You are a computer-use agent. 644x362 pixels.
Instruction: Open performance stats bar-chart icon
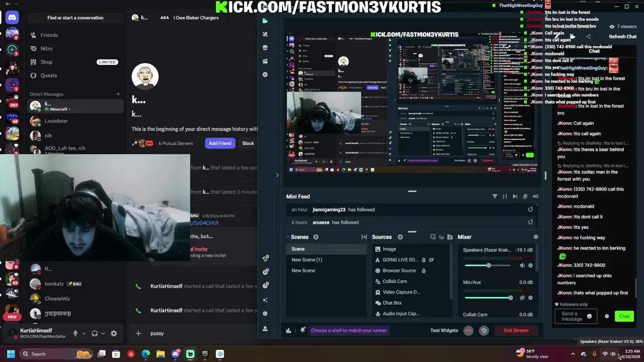pyautogui.click(x=288, y=330)
